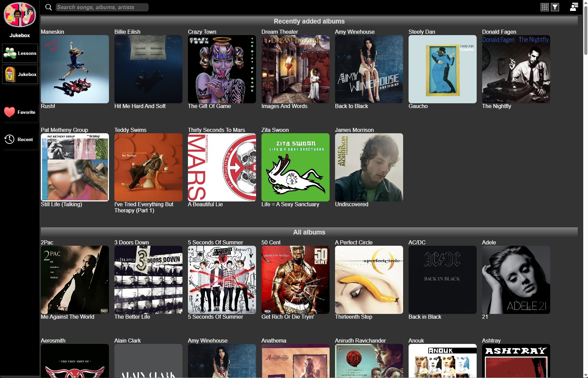
Task: Open The Nightfly album cover
Action: [516, 69]
